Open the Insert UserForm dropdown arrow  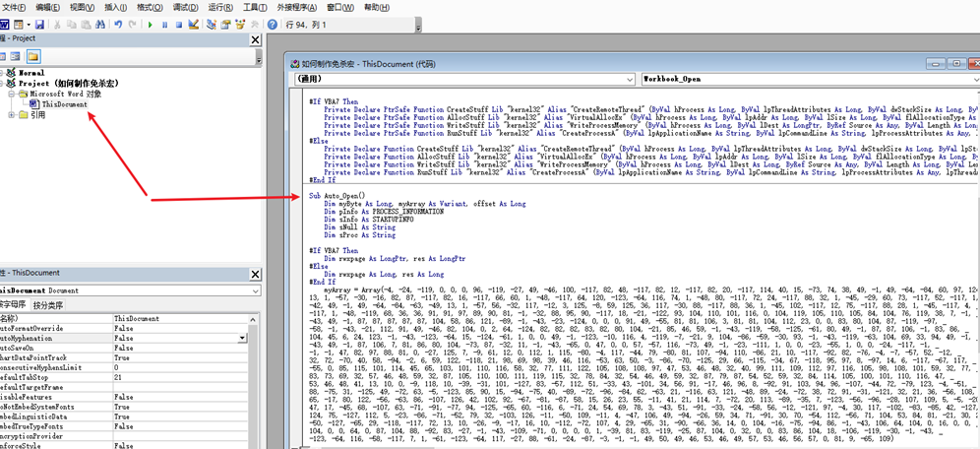(29, 25)
